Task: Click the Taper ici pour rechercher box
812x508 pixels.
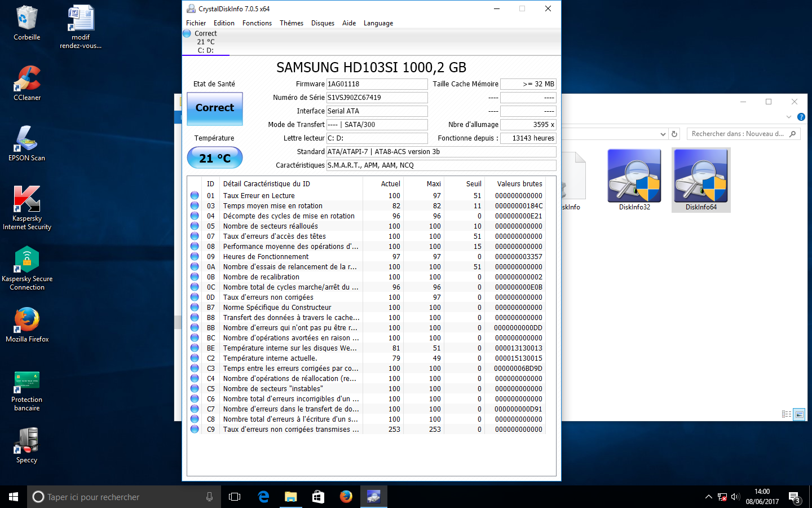Action: point(124,497)
